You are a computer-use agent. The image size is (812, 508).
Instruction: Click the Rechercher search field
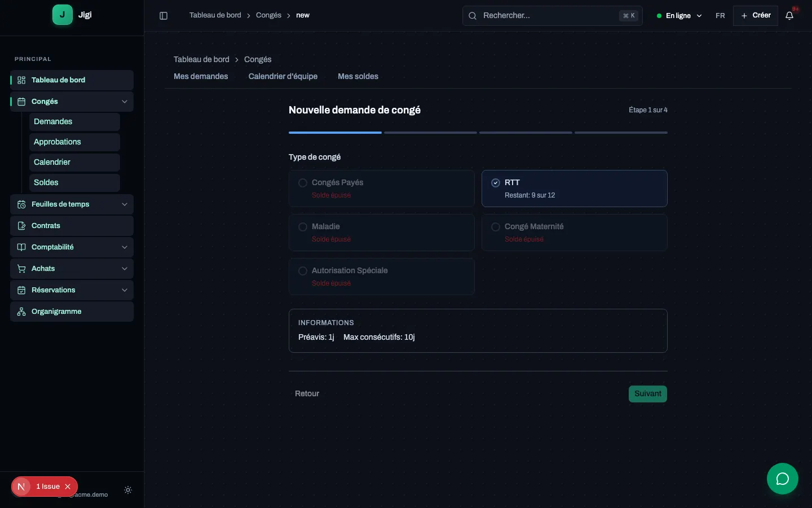tap(553, 16)
